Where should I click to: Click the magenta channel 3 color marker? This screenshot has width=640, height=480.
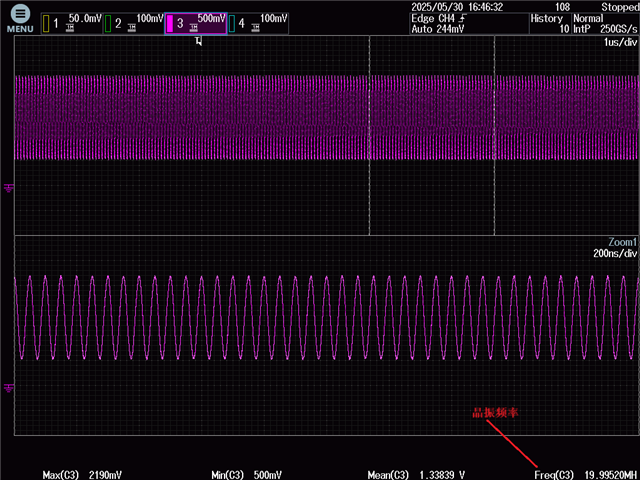(x=170, y=23)
